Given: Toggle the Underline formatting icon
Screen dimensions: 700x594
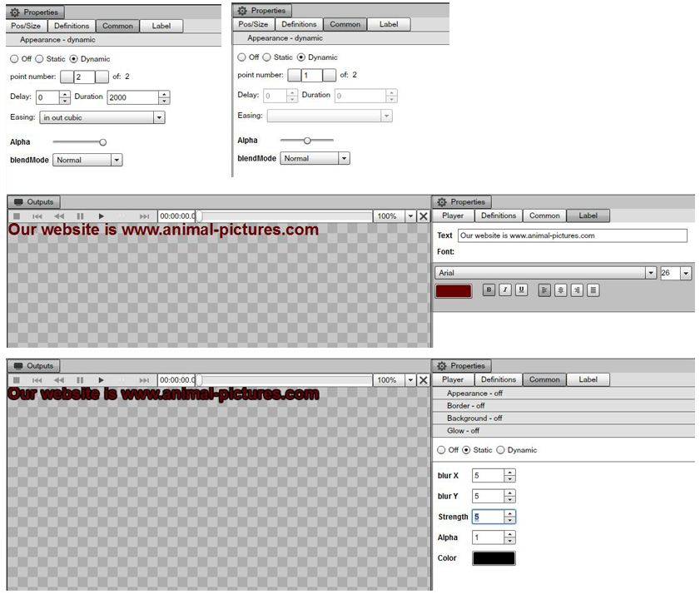Looking at the screenshot, I should click(x=521, y=290).
